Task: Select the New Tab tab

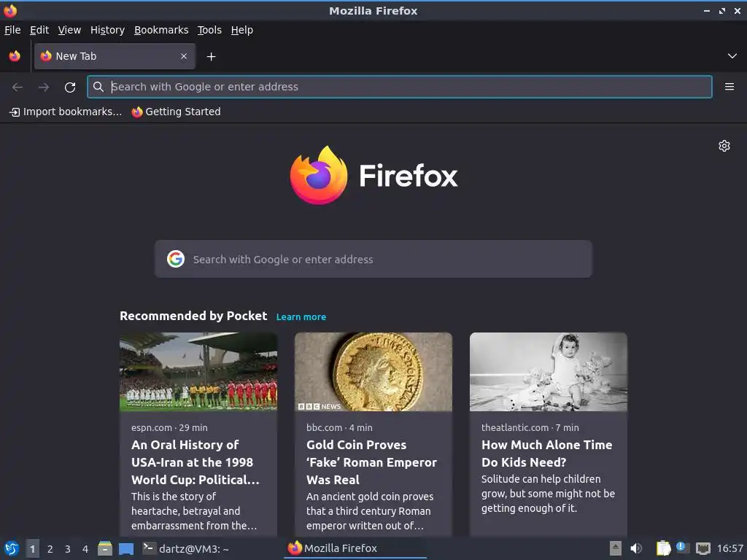Action: pyautogui.click(x=115, y=56)
